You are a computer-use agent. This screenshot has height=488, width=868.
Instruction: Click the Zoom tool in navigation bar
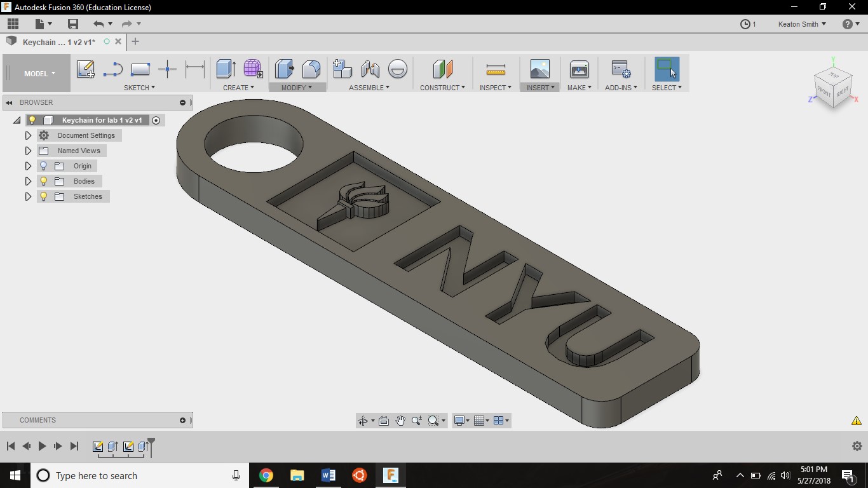click(417, 421)
